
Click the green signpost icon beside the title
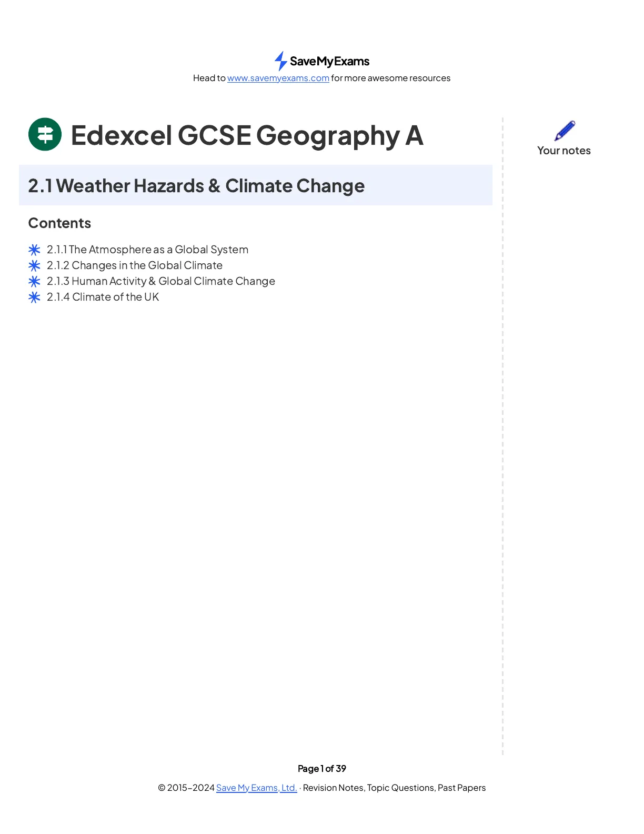pos(45,134)
